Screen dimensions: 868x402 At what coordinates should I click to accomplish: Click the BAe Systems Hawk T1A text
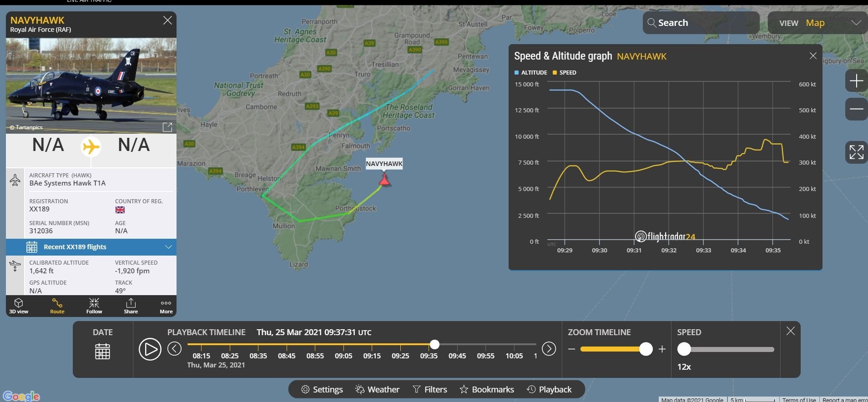pyautogui.click(x=67, y=183)
